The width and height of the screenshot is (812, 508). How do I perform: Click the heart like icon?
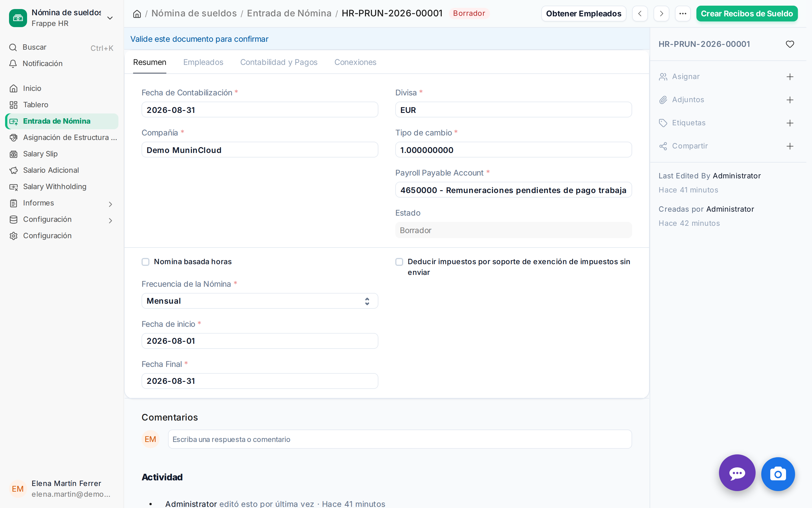point(790,44)
